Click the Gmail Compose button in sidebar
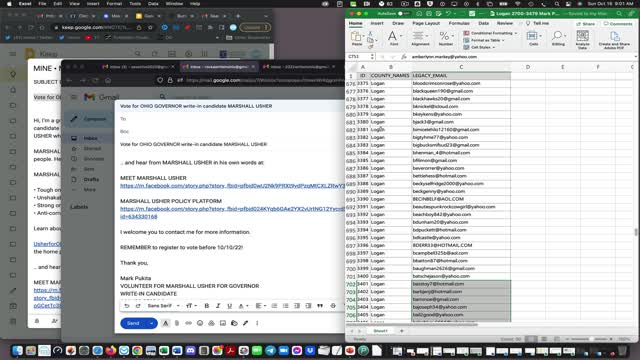The image size is (640, 360). pyautogui.click(x=89, y=119)
